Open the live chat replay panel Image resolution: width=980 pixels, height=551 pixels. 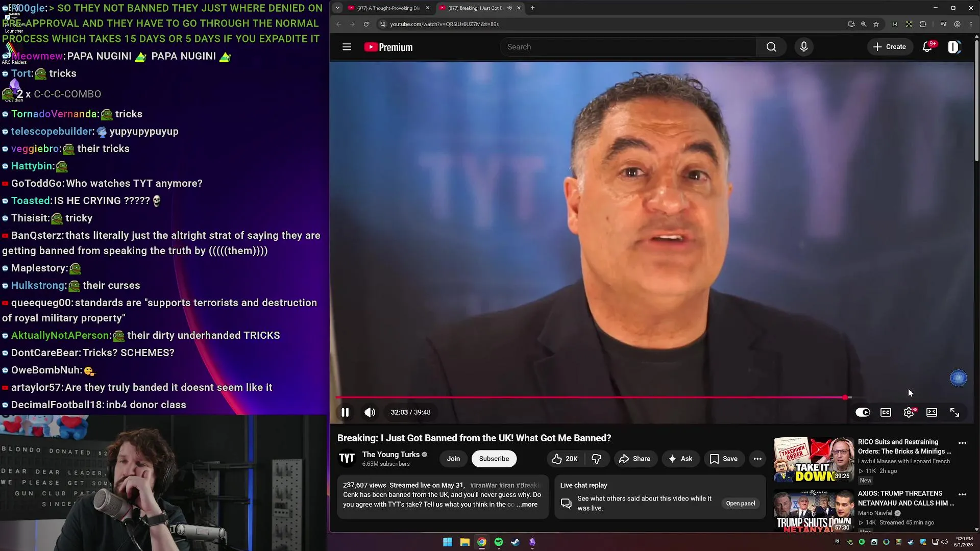740,504
